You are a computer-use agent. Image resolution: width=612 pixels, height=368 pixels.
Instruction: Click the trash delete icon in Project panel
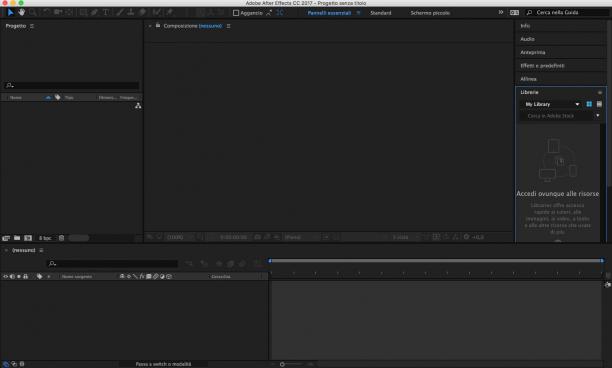pyautogui.click(x=61, y=238)
